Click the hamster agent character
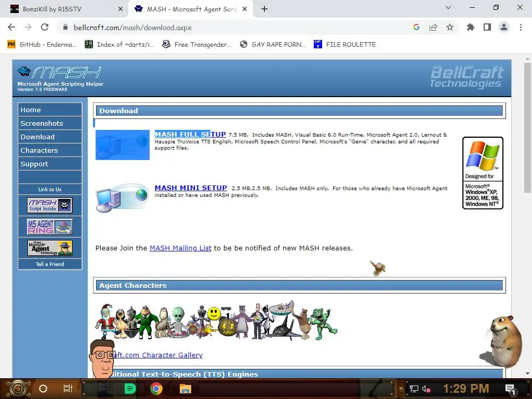The width and height of the screenshot is (532, 399). 502,341
